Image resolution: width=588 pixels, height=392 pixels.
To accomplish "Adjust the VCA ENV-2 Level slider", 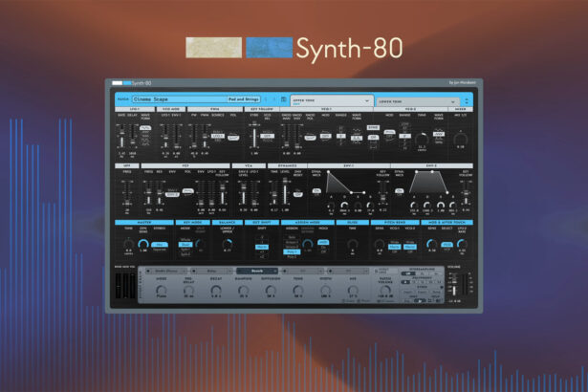I will [x=244, y=193].
